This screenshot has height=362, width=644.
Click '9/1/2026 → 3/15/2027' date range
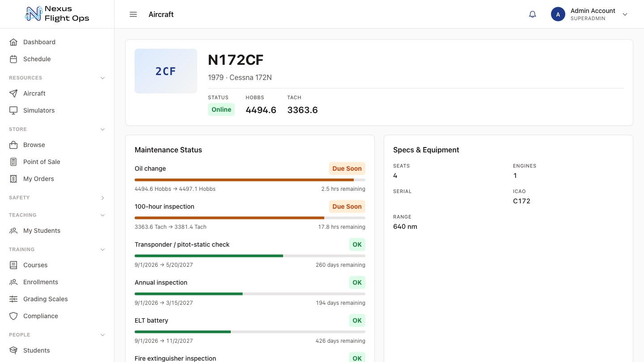point(164,303)
